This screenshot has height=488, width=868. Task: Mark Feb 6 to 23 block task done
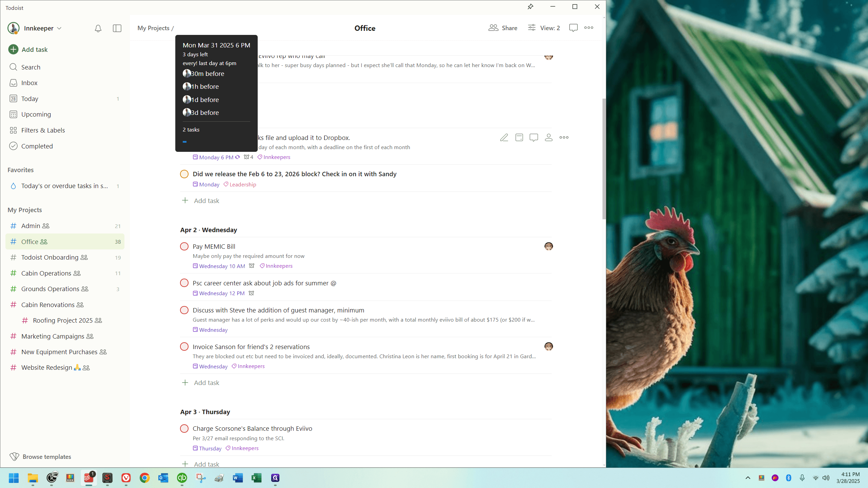tap(184, 174)
